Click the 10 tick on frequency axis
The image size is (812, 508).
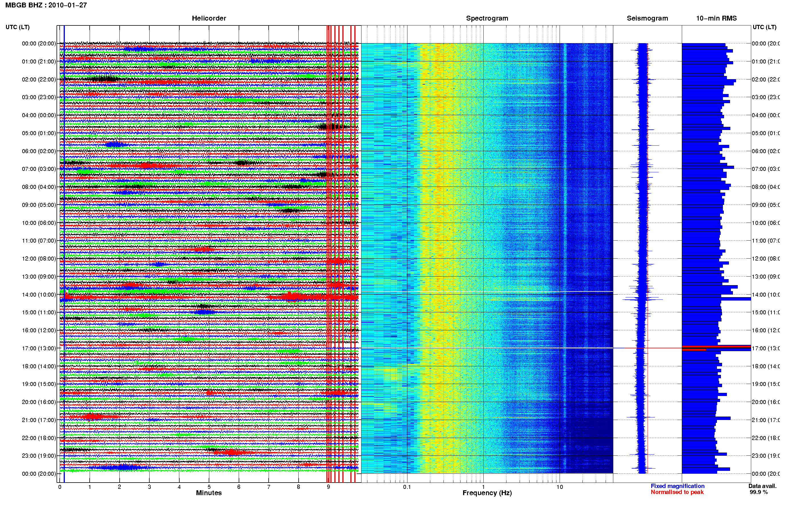pos(560,487)
